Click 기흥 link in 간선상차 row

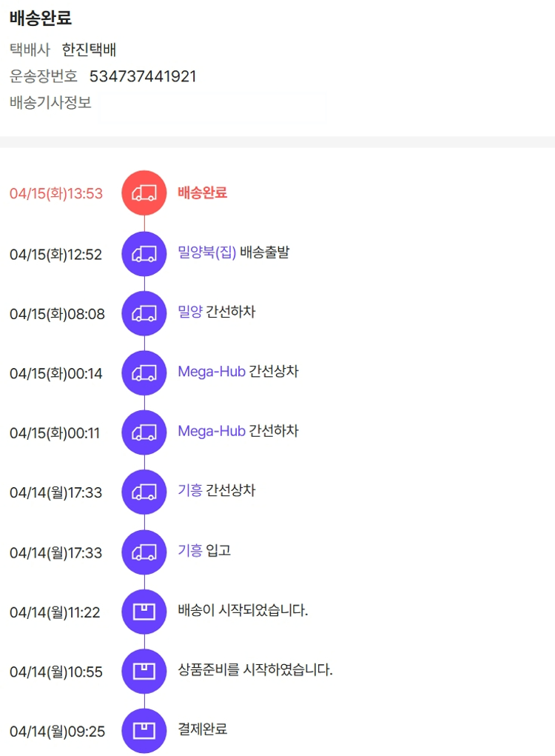point(190,490)
